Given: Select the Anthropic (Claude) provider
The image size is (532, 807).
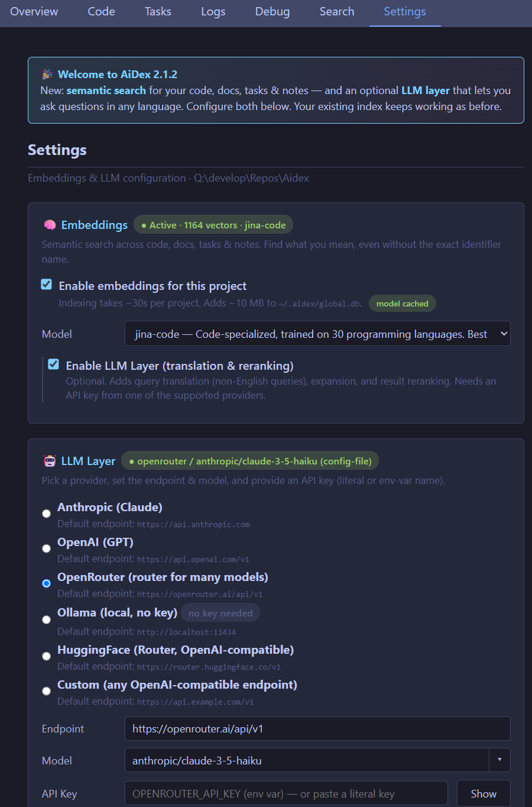Looking at the screenshot, I should tap(46, 514).
